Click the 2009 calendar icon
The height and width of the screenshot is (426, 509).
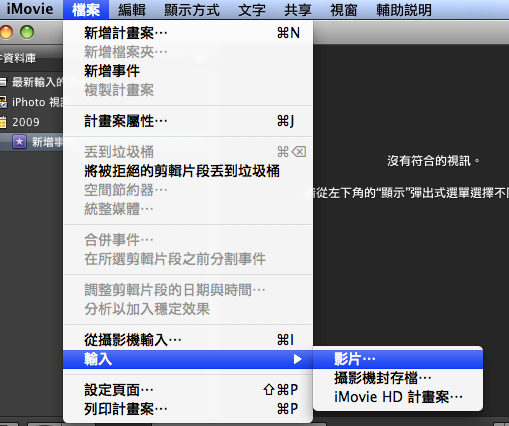(3, 122)
